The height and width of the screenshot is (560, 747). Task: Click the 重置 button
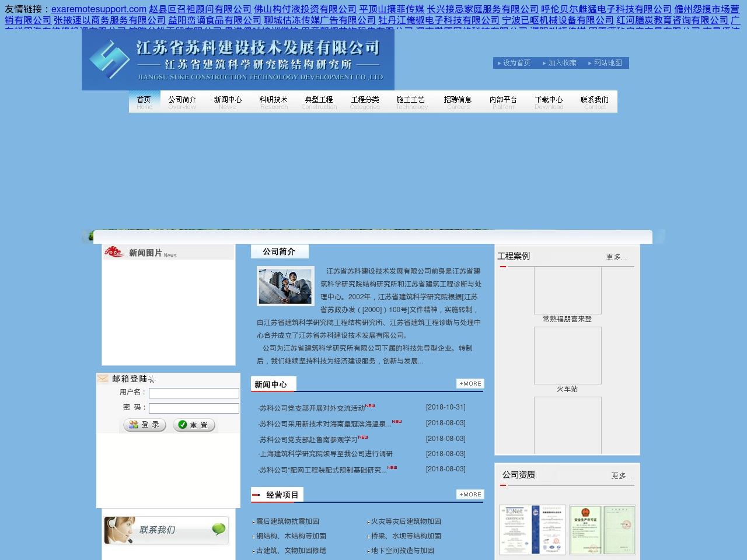click(x=194, y=425)
